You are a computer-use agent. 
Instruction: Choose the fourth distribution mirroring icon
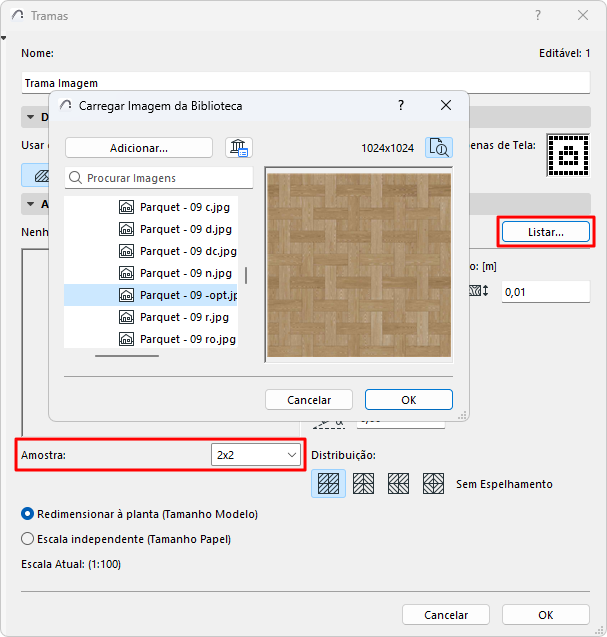(433, 483)
